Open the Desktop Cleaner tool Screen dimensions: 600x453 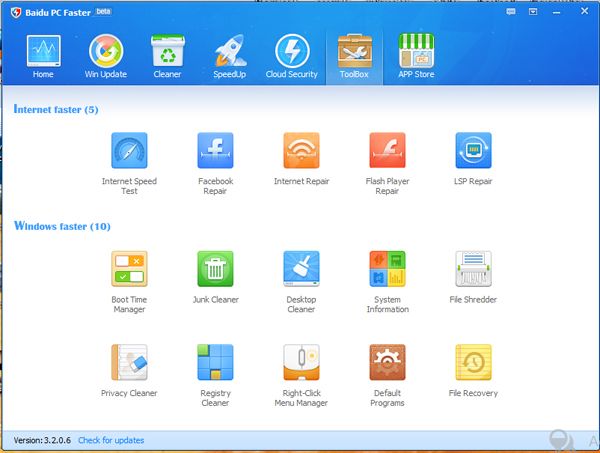[x=301, y=269]
